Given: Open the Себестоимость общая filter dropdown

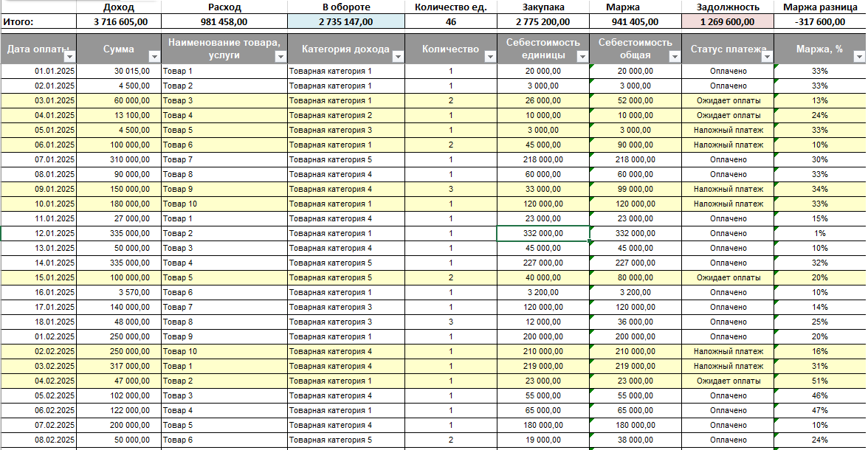Looking at the screenshot, I should pyautogui.click(x=675, y=57).
